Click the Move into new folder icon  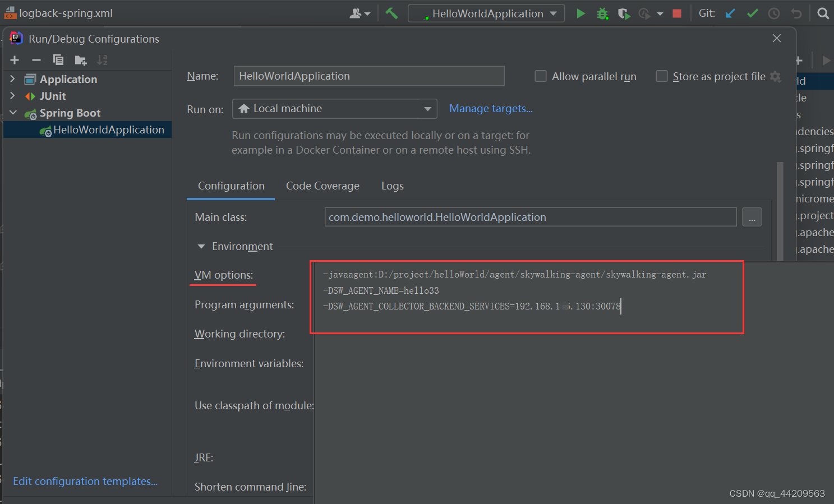click(81, 60)
